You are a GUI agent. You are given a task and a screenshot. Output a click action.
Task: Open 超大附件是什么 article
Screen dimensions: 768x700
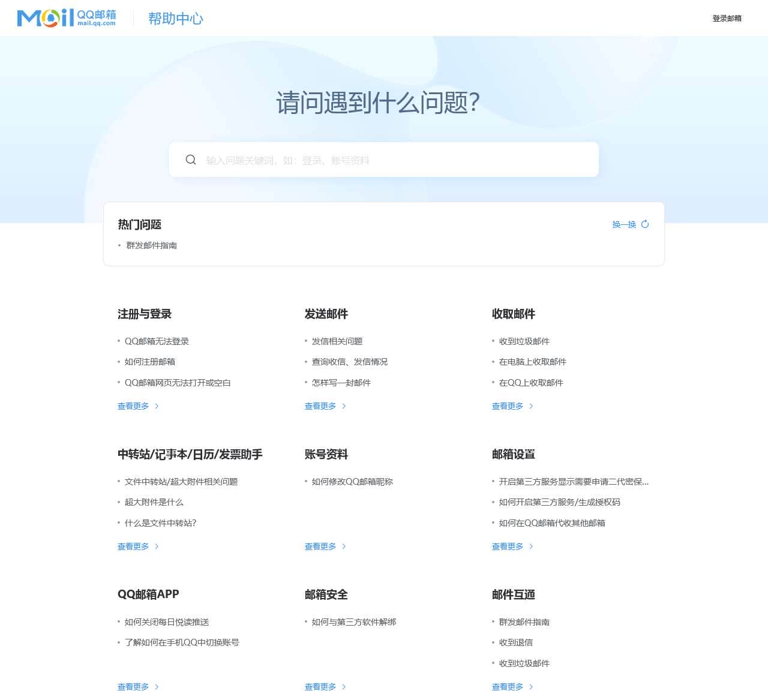154,502
